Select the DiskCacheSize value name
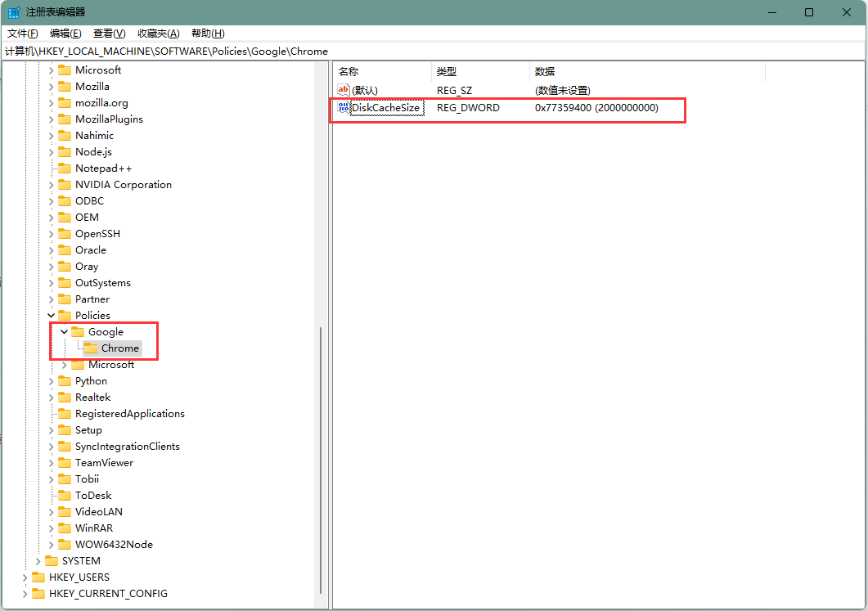This screenshot has width=868, height=611. coord(386,108)
